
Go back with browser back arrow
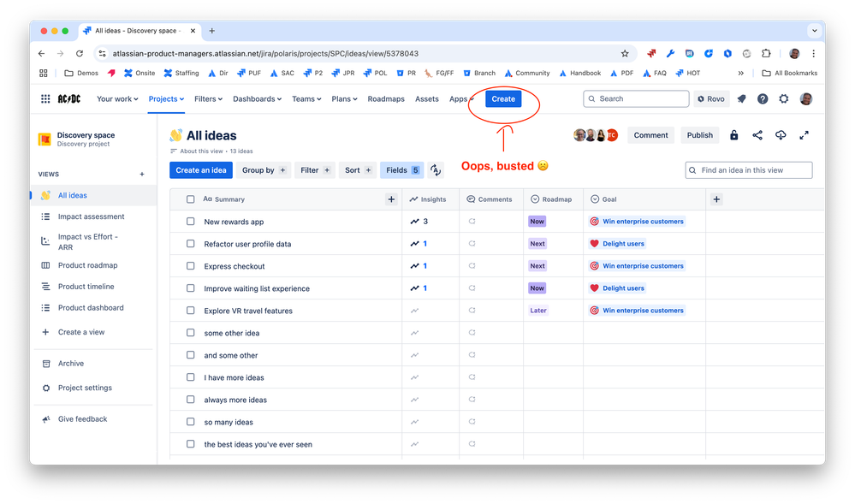pos(41,53)
